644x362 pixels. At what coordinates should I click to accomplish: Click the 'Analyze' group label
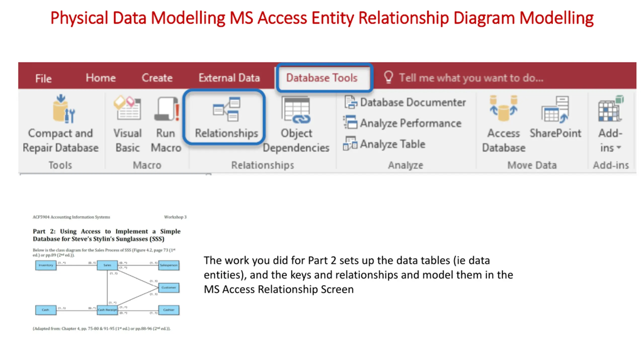[x=406, y=165]
